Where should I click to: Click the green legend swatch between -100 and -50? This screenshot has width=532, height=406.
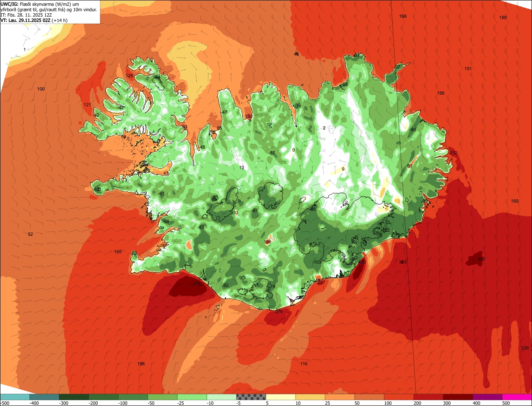pyautogui.click(x=133, y=397)
